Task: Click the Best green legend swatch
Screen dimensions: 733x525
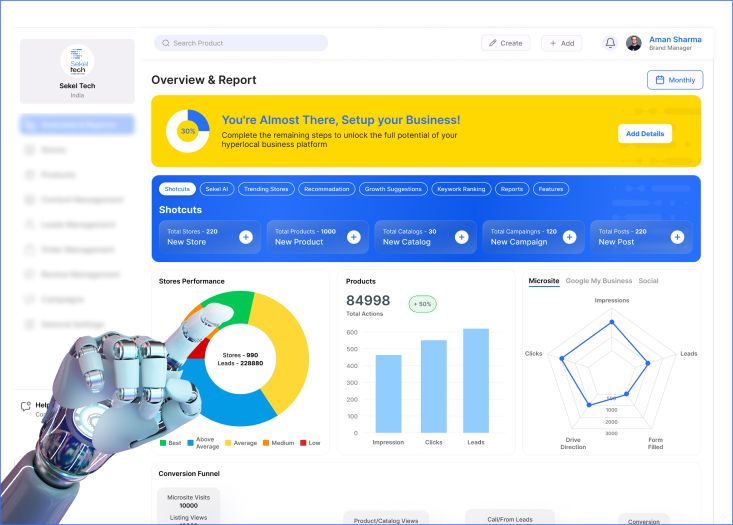Action: [163, 443]
